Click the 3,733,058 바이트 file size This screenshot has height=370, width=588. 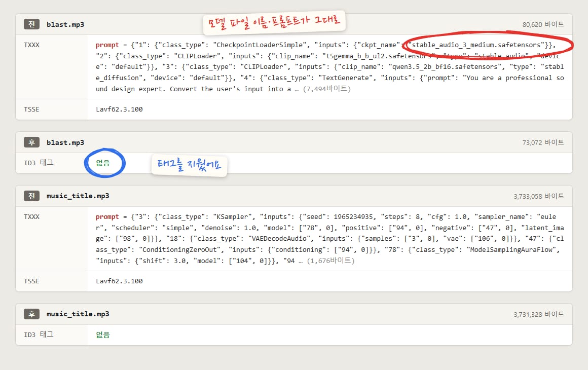pyautogui.click(x=539, y=196)
